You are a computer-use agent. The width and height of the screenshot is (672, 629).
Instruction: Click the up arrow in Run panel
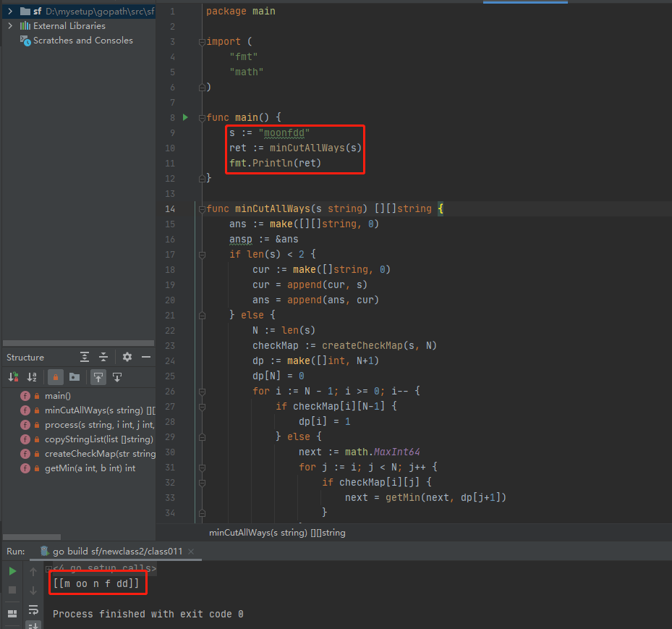[x=33, y=571]
